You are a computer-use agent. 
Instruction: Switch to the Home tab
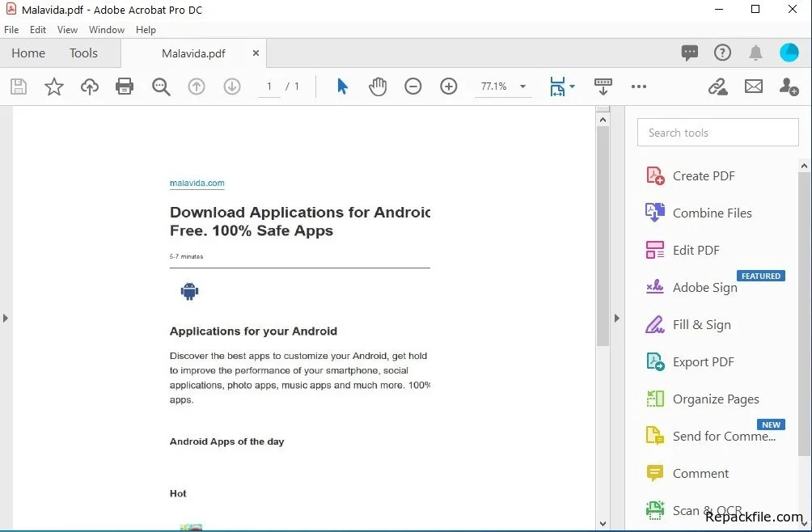pos(28,53)
